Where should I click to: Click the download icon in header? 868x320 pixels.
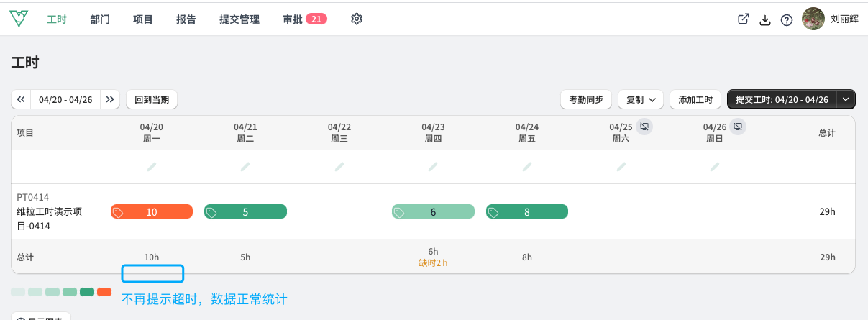[x=766, y=20]
